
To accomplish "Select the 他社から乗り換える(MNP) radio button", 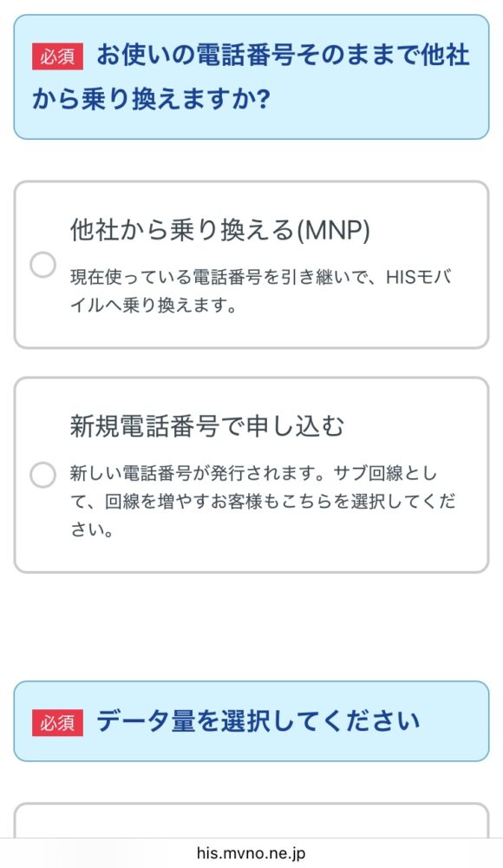I will point(42,265).
